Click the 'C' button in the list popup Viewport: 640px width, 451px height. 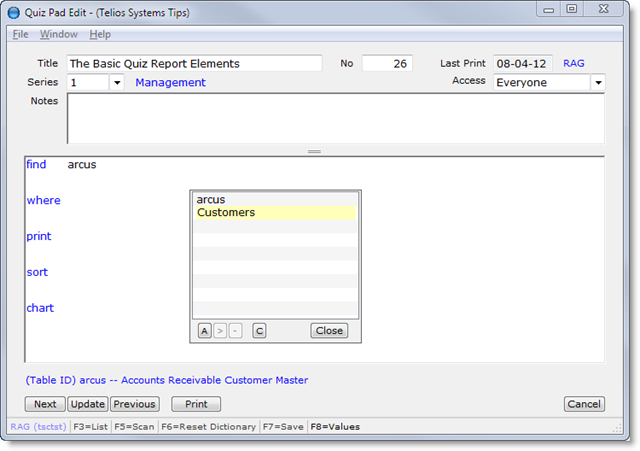259,331
